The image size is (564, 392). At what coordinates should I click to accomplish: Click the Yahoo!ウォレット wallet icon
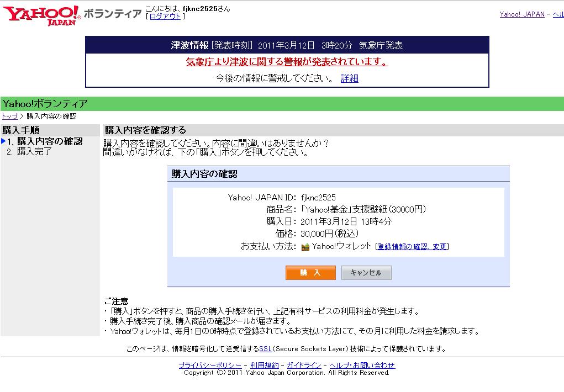(x=305, y=247)
